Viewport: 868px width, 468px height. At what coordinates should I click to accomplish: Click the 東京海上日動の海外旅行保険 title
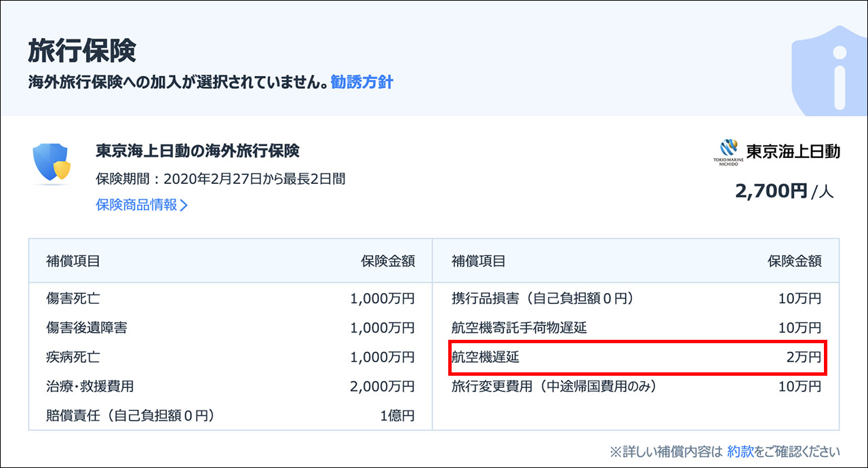[x=197, y=151]
